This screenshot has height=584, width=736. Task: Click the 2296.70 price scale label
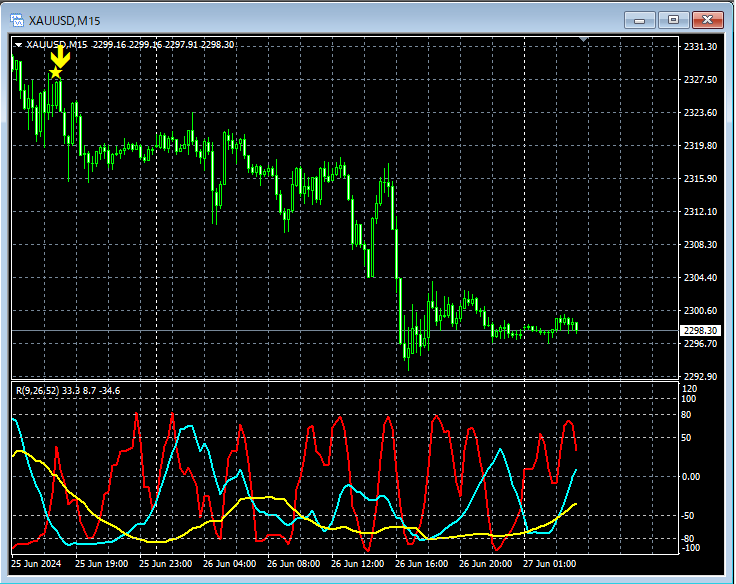700,344
